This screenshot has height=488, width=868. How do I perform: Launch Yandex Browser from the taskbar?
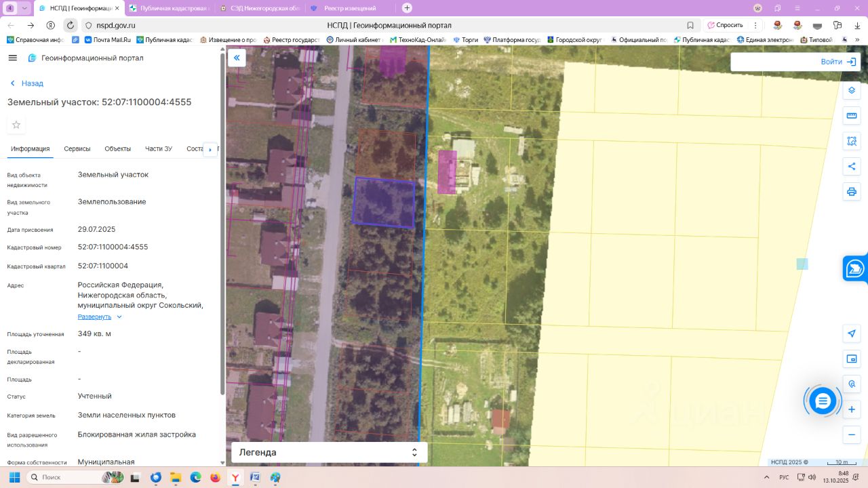click(235, 477)
